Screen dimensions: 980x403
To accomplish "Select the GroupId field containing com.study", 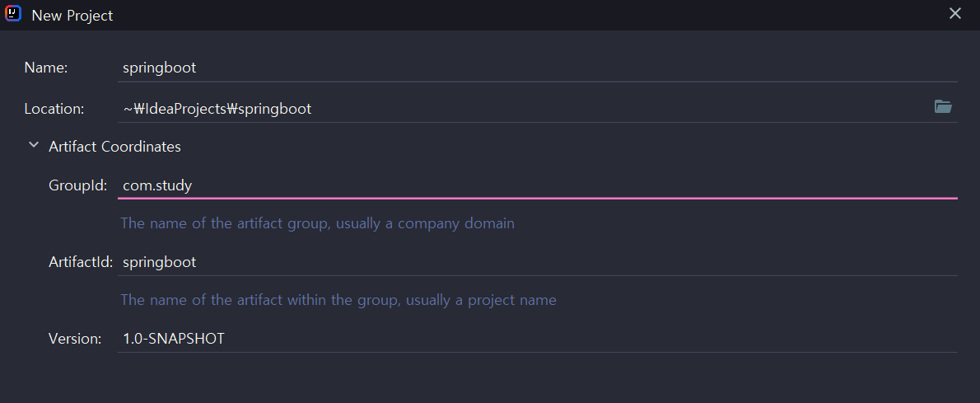I will pyautogui.click(x=538, y=185).
